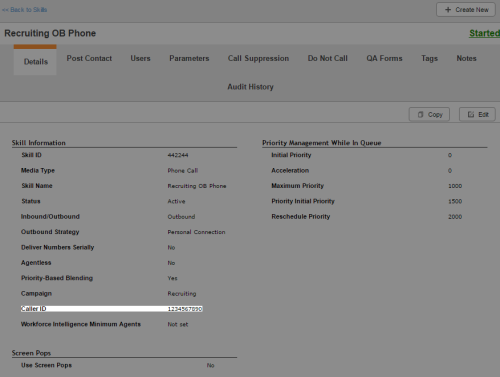Switch to the Do Not Call tab

click(327, 58)
